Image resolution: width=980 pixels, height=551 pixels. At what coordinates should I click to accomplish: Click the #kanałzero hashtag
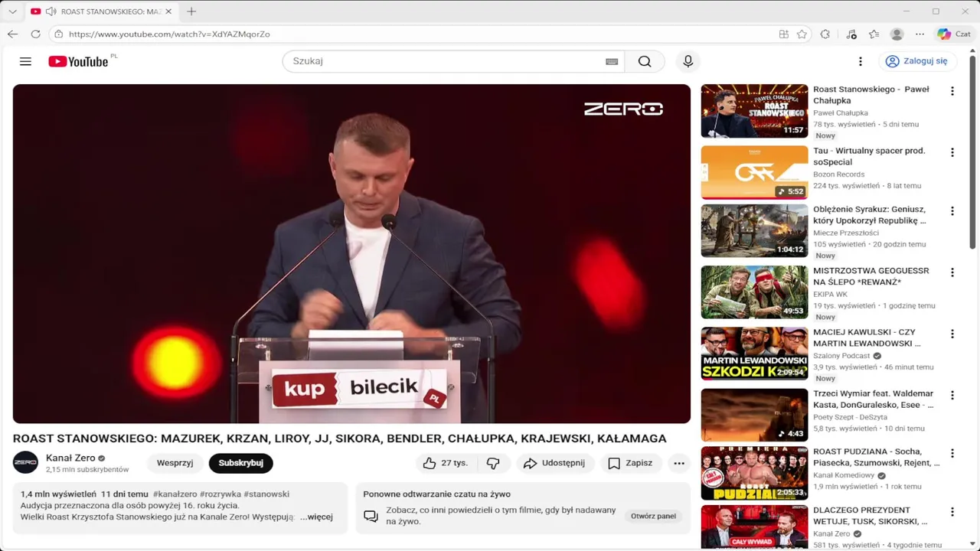175,494
